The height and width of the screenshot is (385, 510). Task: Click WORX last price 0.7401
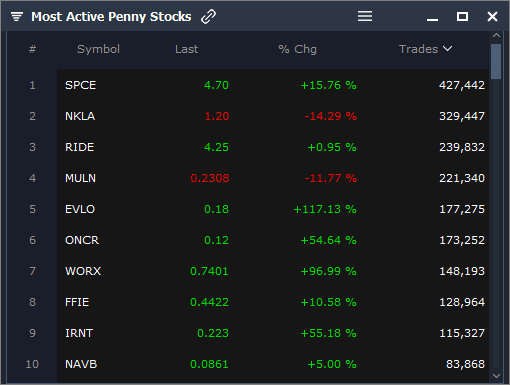[x=209, y=271]
